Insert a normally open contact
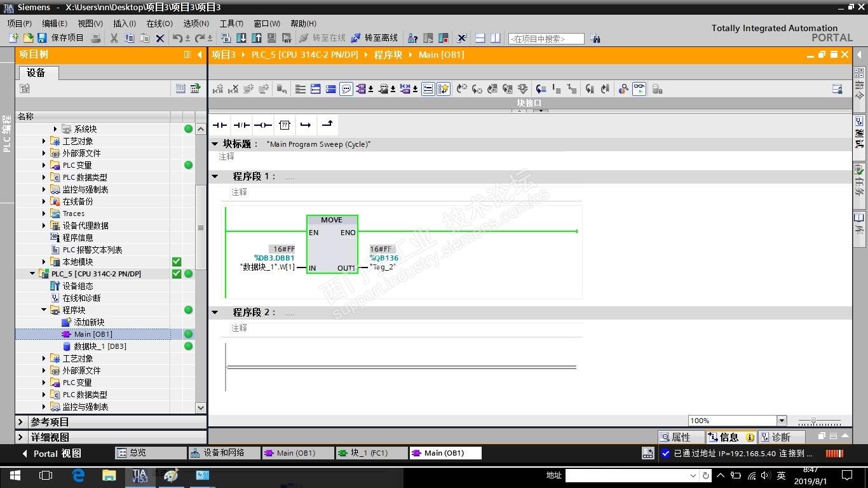Viewport: 868px width, 488px height. point(220,125)
